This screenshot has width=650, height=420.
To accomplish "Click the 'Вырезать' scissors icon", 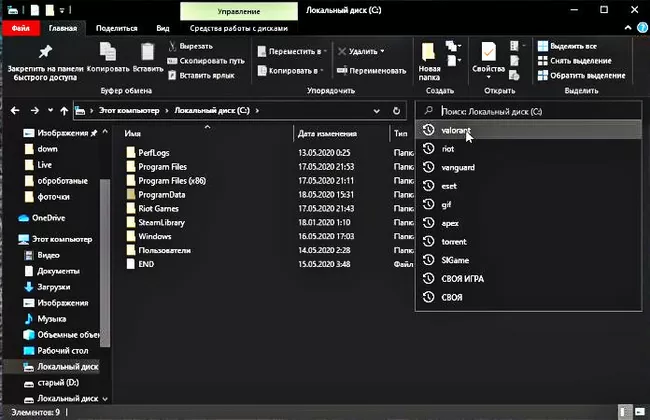I will (x=171, y=46).
